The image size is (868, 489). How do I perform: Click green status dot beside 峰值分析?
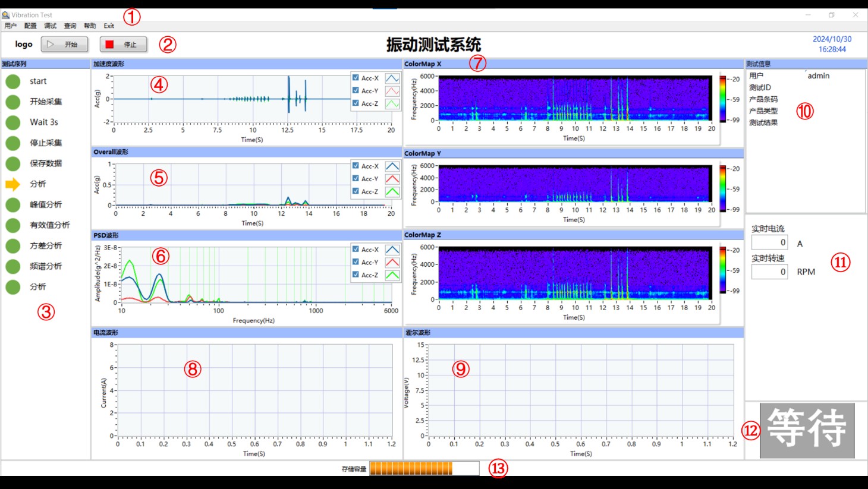(13, 204)
